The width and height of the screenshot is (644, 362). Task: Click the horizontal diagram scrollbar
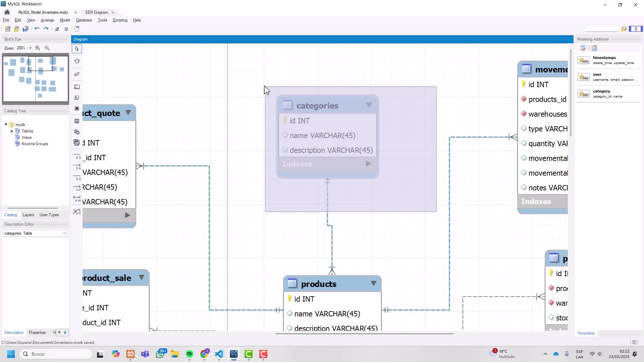(x=364, y=334)
